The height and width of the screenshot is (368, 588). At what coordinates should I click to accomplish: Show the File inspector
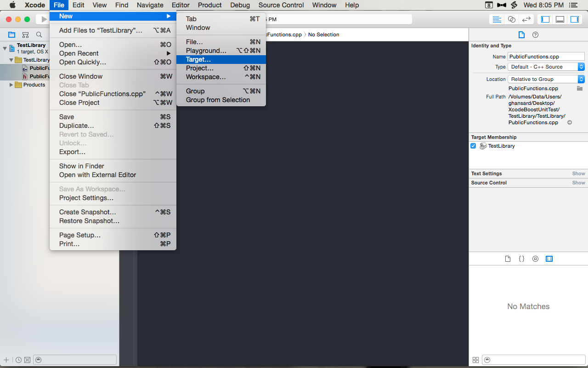coord(521,35)
